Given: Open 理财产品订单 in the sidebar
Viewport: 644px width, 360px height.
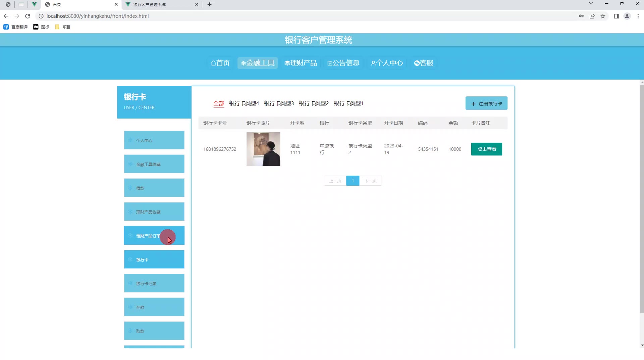Looking at the screenshot, I should click(154, 236).
